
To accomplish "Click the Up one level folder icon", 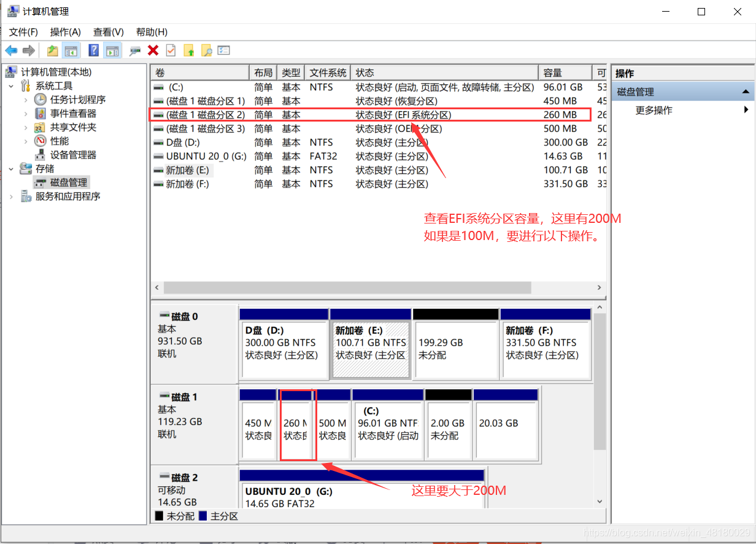I will click(x=53, y=50).
